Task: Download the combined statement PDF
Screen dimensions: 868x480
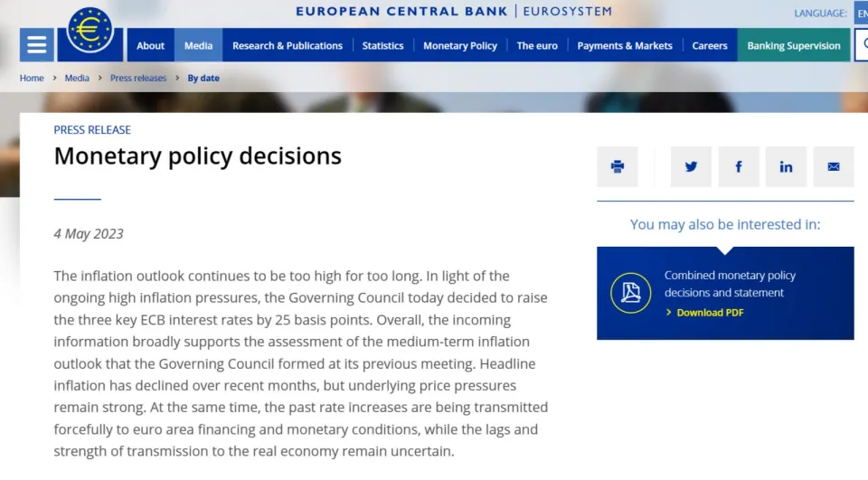Action: pyautogui.click(x=710, y=313)
